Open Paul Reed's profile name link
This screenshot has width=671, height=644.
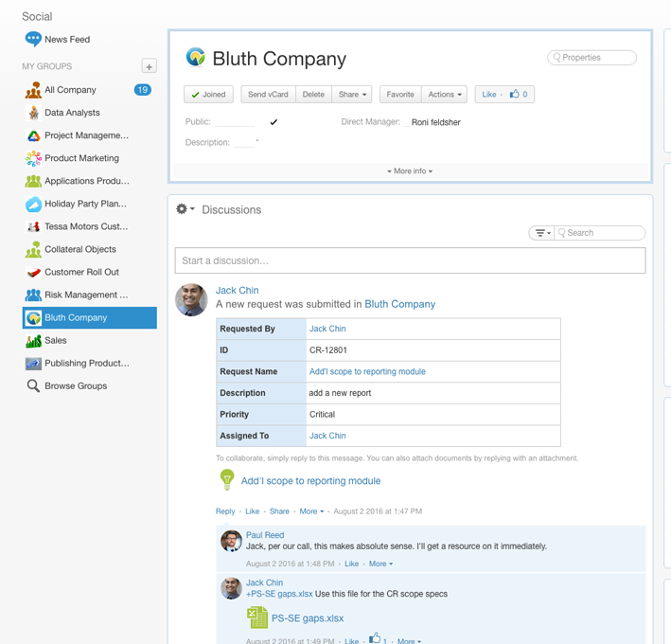coord(265,535)
